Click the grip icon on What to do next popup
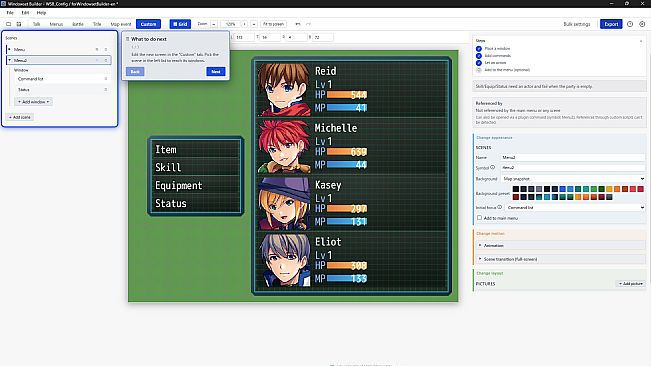Screen dimensions: 651x366 pyautogui.click(x=127, y=39)
